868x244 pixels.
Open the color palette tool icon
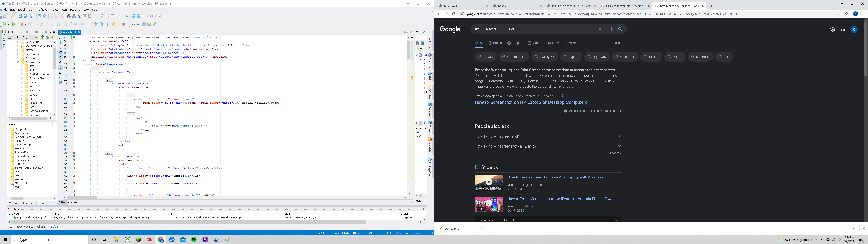(x=114, y=24)
